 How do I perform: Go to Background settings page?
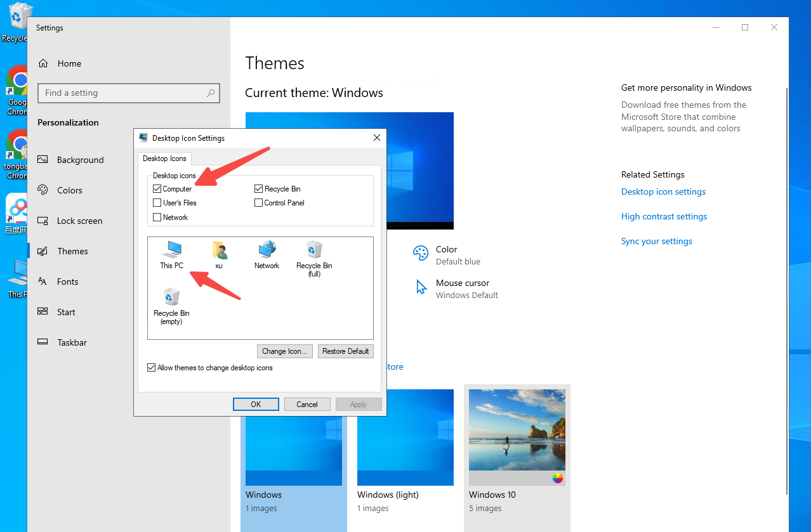pyautogui.click(x=80, y=160)
